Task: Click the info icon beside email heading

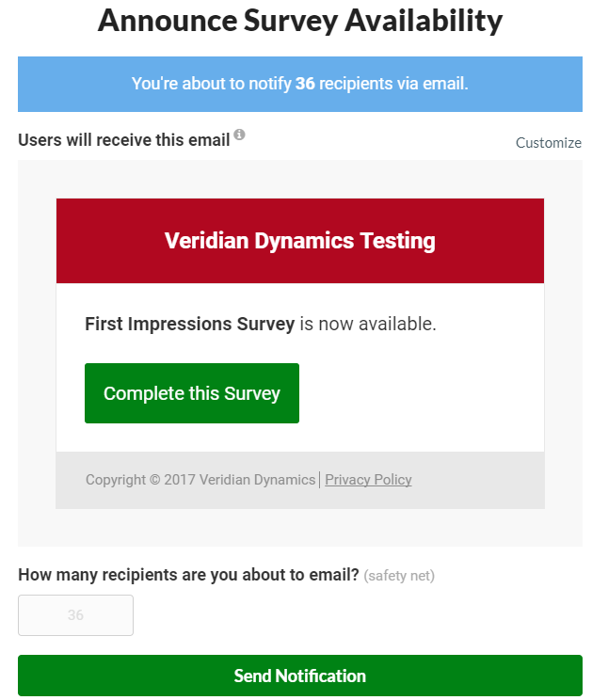Action: click(239, 134)
